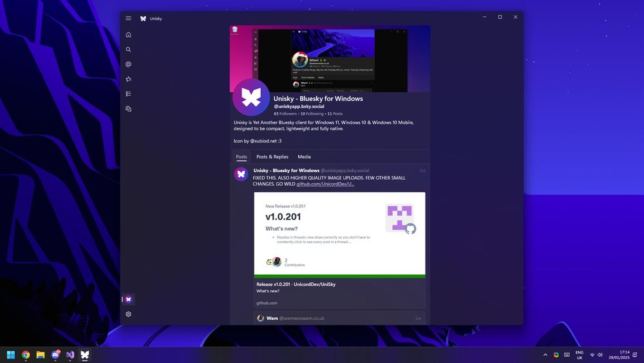The image size is (644, 363).
Task: Click the post author name Unisky - Bluesky for Windows
Action: pos(287,171)
